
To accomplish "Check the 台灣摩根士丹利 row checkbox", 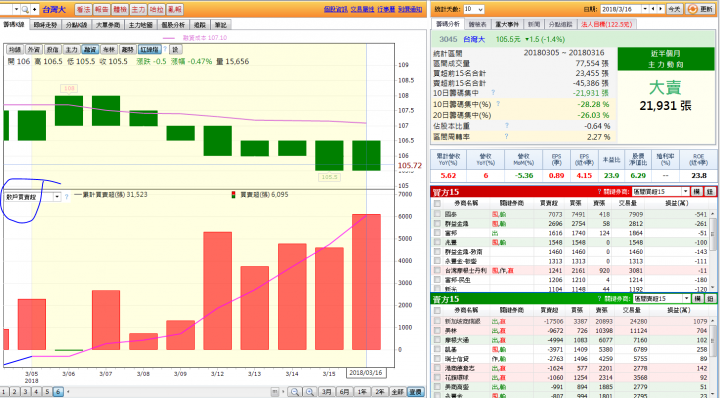I will pyautogui.click(x=437, y=270).
